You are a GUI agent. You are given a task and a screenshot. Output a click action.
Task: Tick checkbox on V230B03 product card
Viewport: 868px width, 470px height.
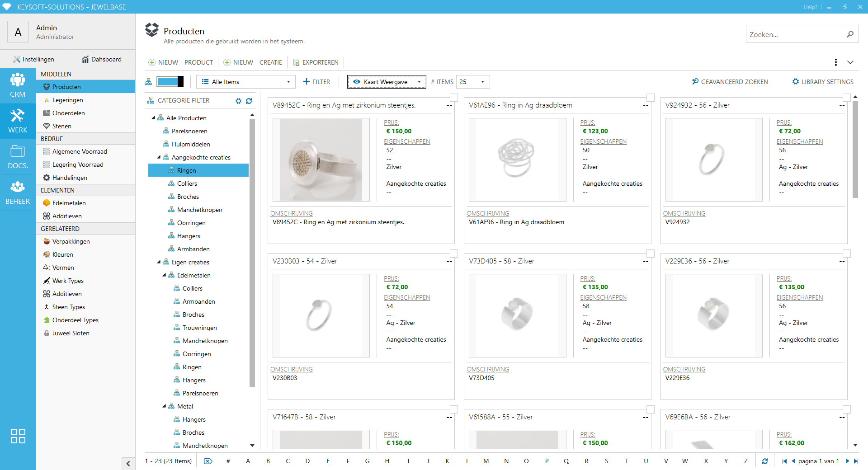(454, 254)
